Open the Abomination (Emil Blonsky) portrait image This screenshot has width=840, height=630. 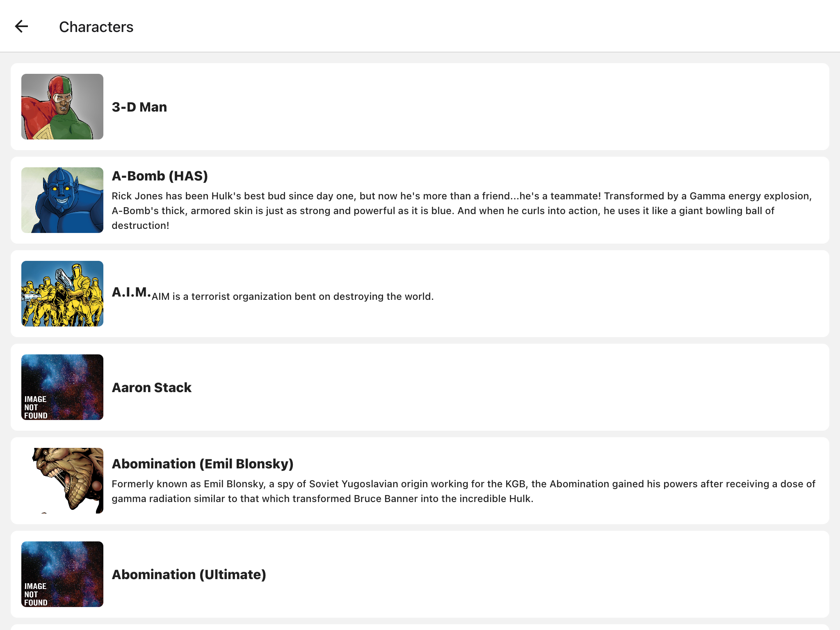click(x=62, y=481)
